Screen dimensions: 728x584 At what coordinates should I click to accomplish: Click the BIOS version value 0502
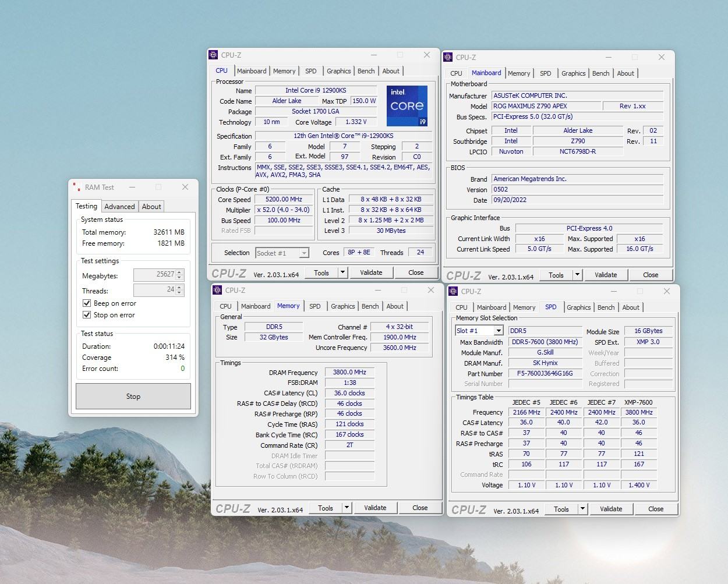pos(577,189)
